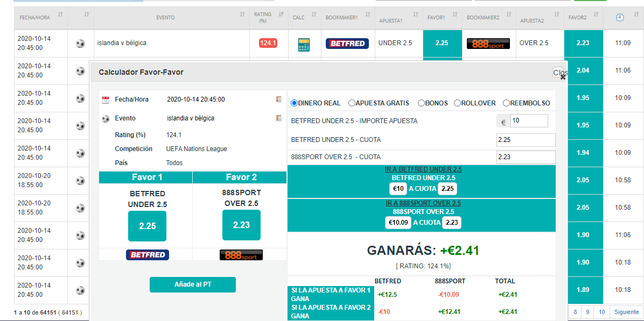Click the Favor 2 odds box 2.23
This screenshot has width=644, height=321.
241,225
